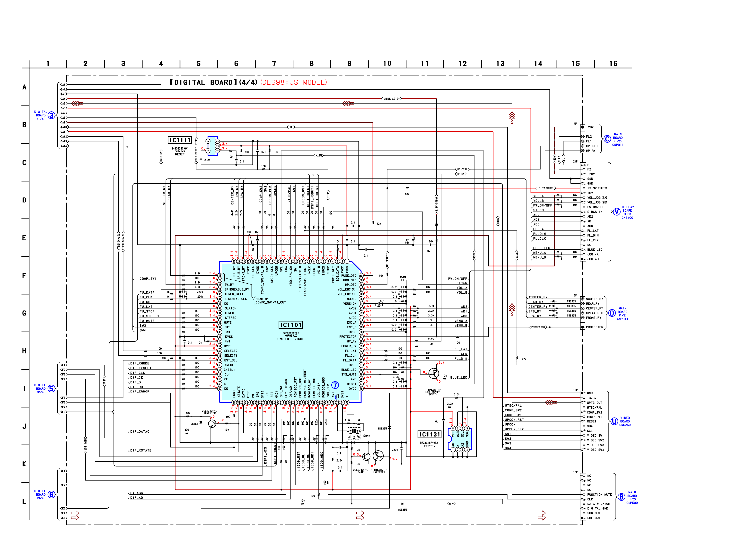The image size is (745, 560).
Task: Select the IC1131 EEPROM label
Action: click(429, 434)
